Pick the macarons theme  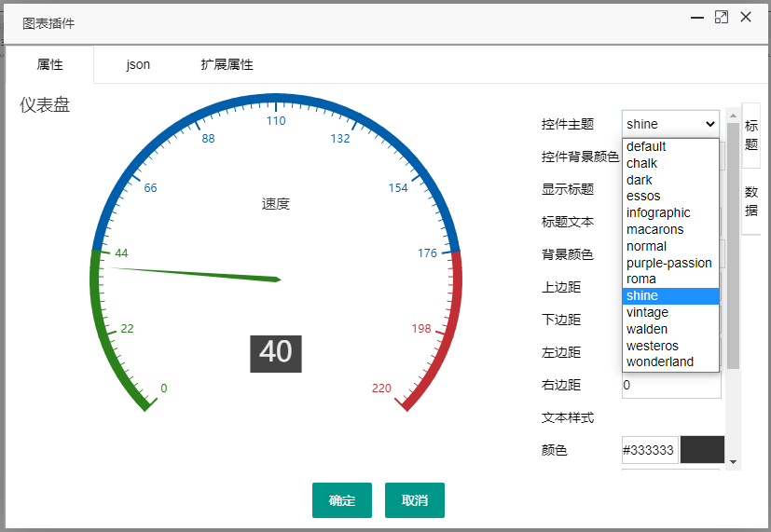click(670, 229)
